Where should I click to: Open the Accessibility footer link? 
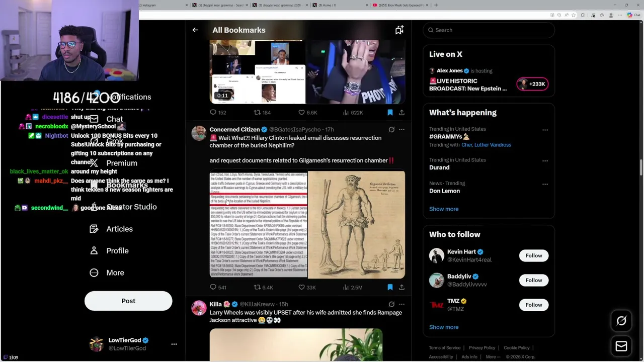point(441,357)
